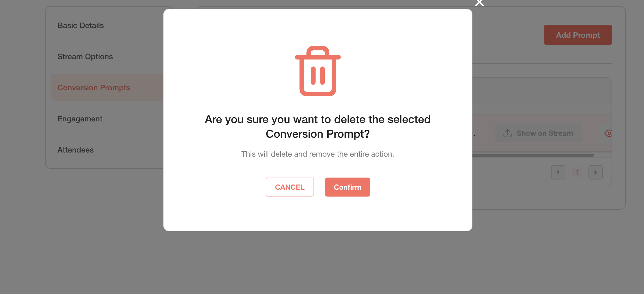Open the Stream Options section
This screenshot has width=644, height=294.
tap(85, 57)
